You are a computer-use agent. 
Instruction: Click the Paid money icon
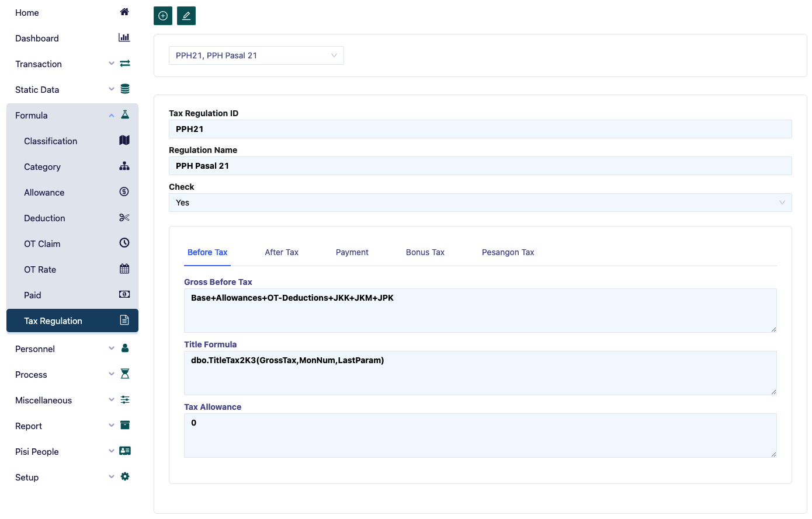124,295
